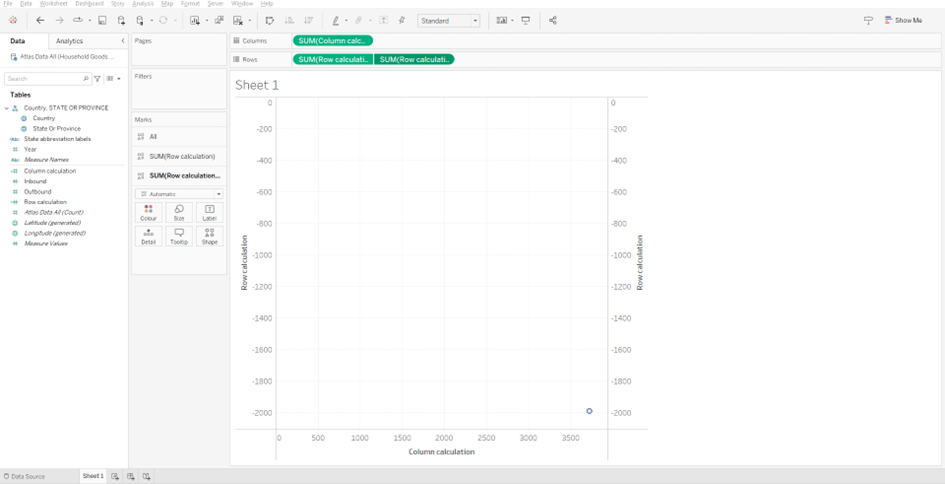
Task: Click the New Data Source icon
Action: pyautogui.click(x=121, y=20)
